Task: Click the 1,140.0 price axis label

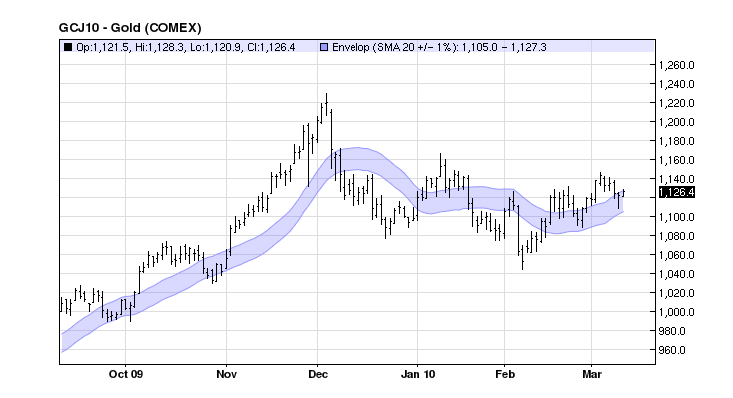Action: click(x=676, y=179)
